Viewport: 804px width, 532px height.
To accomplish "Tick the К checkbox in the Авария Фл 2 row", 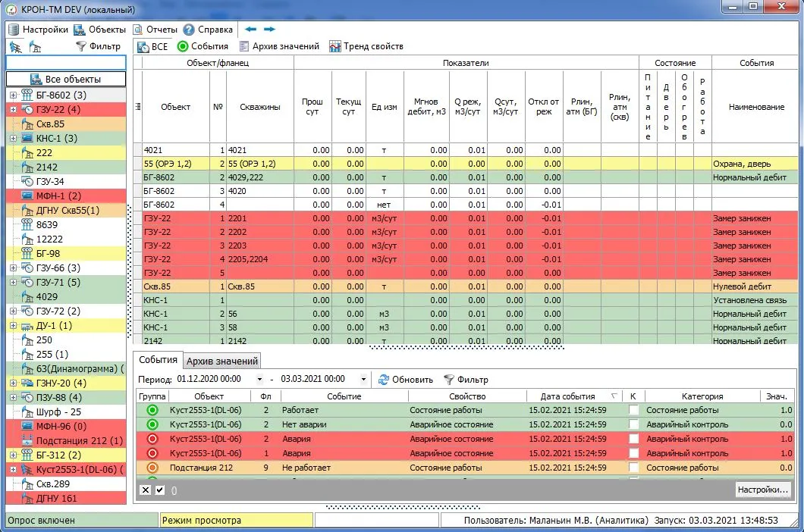I will pyautogui.click(x=634, y=439).
